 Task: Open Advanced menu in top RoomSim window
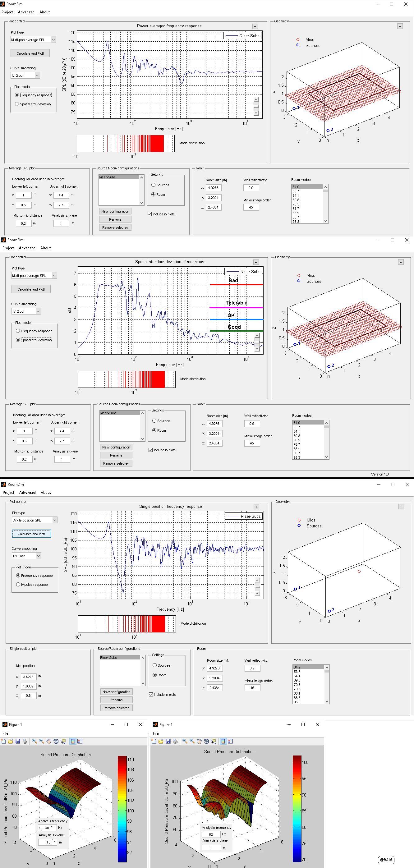coord(26,12)
